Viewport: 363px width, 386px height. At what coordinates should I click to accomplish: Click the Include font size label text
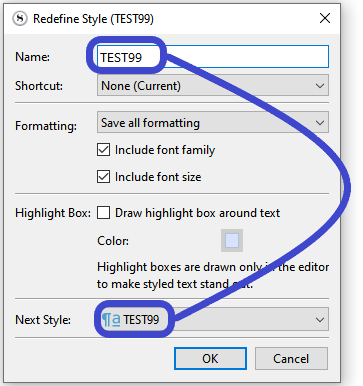tap(158, 177)
